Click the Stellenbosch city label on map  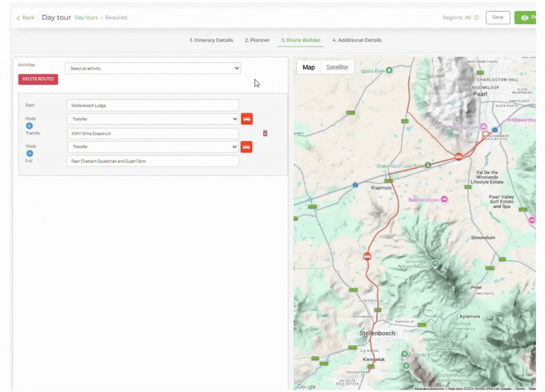click(377, 333)
